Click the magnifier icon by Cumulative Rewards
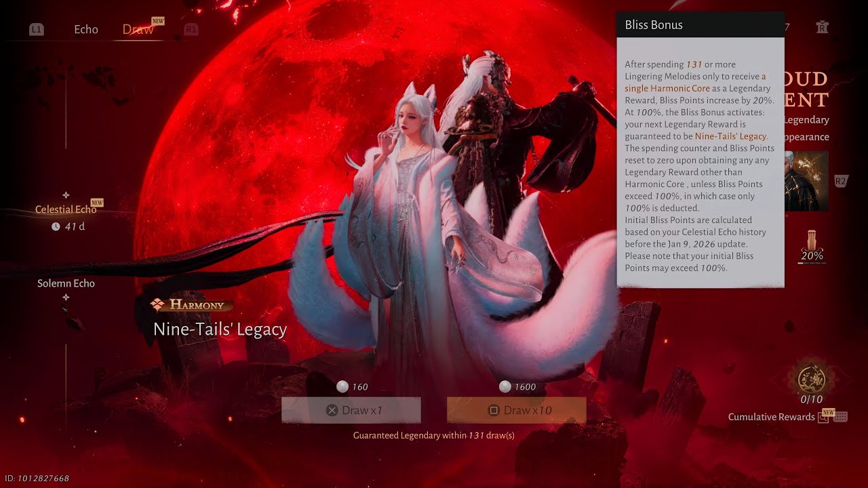 tap(823, 418)
